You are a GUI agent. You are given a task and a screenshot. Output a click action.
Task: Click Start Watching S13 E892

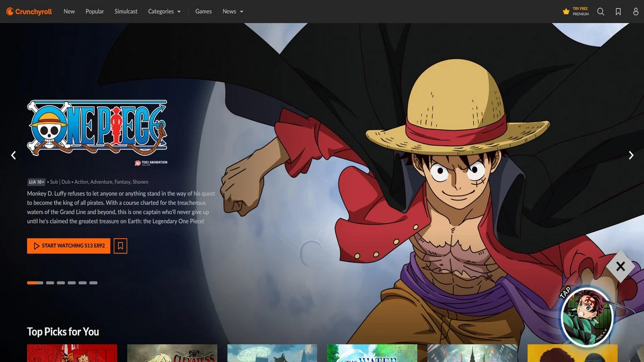[68, 246]
